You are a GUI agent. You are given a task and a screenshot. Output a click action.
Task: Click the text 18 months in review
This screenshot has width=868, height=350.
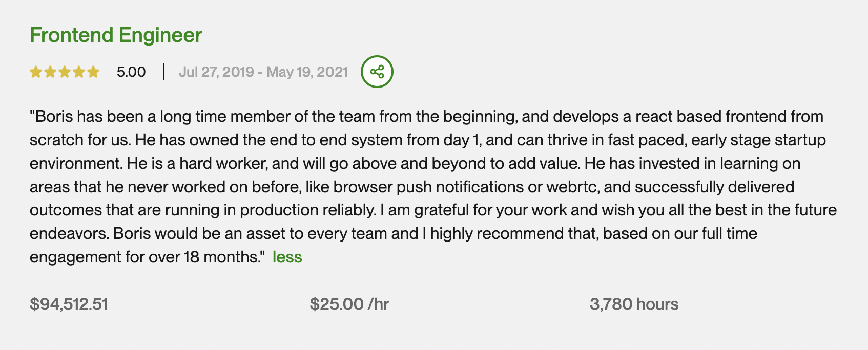(223, 257)
